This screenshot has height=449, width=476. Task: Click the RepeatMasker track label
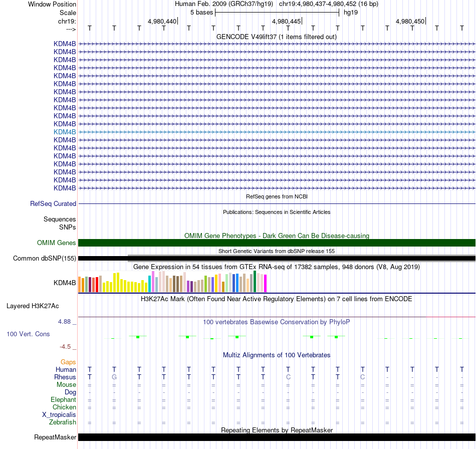click(55, 437)
